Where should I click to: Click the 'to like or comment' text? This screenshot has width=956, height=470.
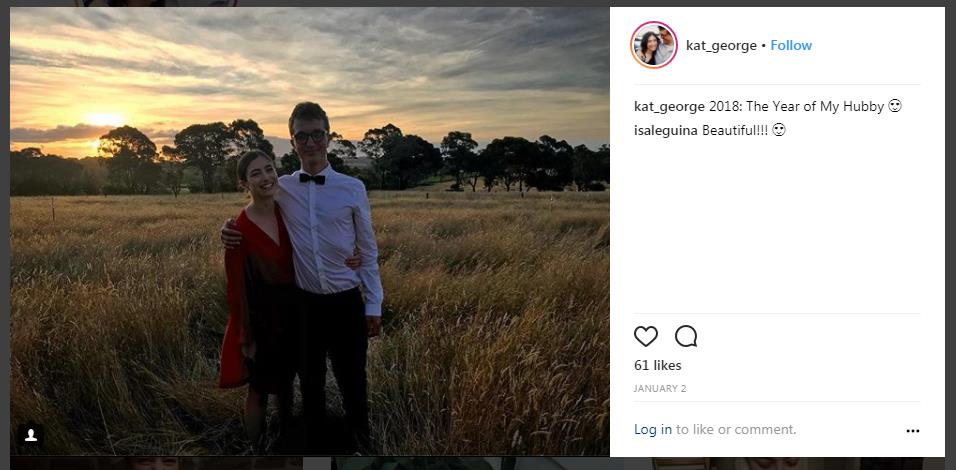point(736,429)
